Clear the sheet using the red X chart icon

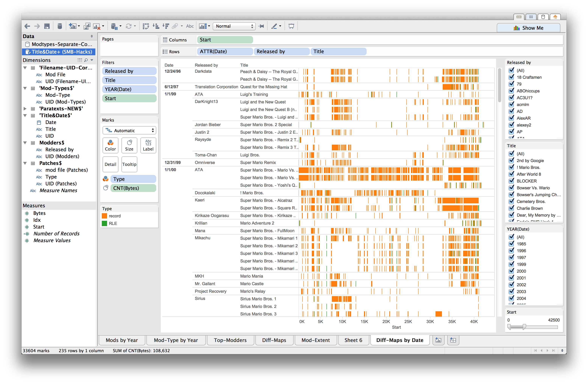point(97,26)
